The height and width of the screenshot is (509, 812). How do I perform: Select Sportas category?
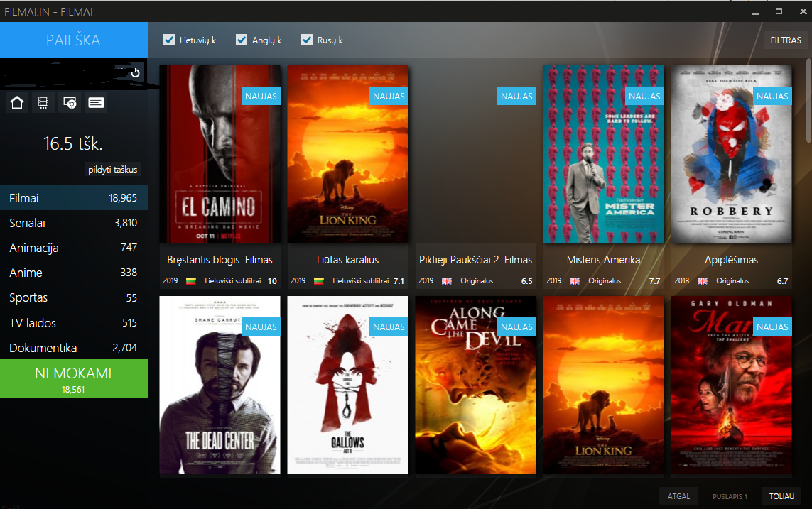tap(74, 297)
